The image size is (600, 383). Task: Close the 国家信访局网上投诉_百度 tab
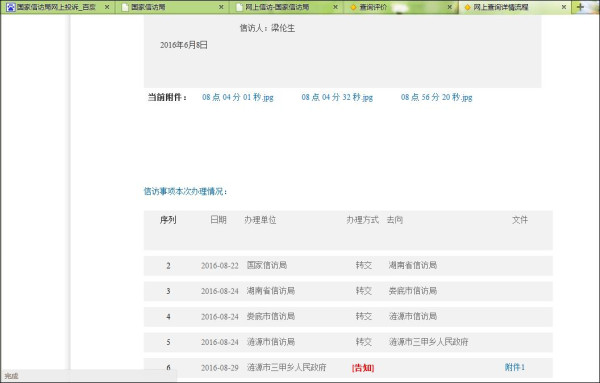[x=107, y=7]
